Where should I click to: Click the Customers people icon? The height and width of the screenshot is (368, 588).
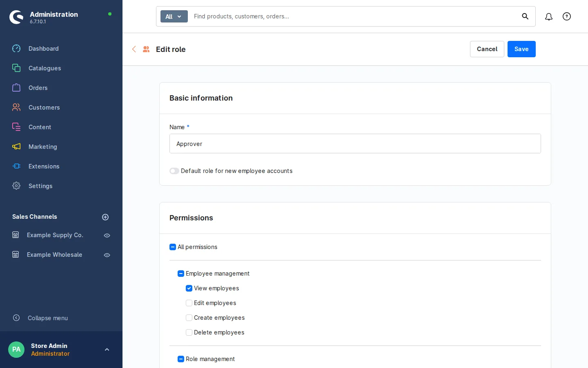tap(16, 108)
